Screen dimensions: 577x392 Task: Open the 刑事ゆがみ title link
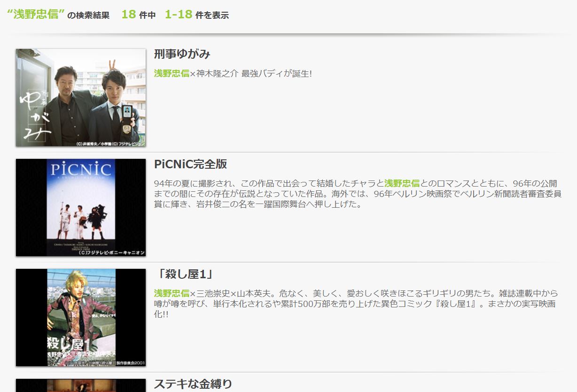182,54
